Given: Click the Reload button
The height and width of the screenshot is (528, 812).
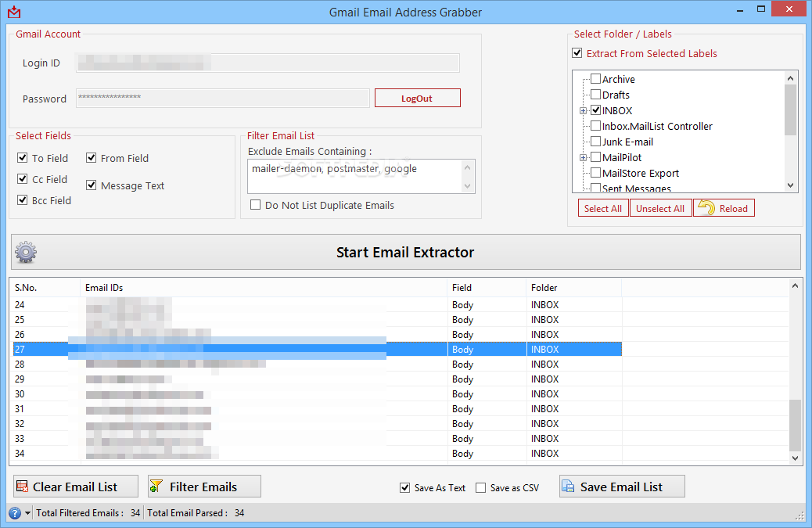Looking at the screenshot, I should click(724, 208).
